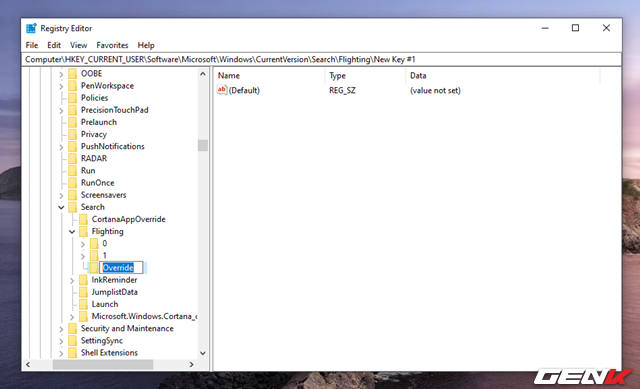
Task: Click the InkReminder folder icon
Action: click(x=83, y=280)
